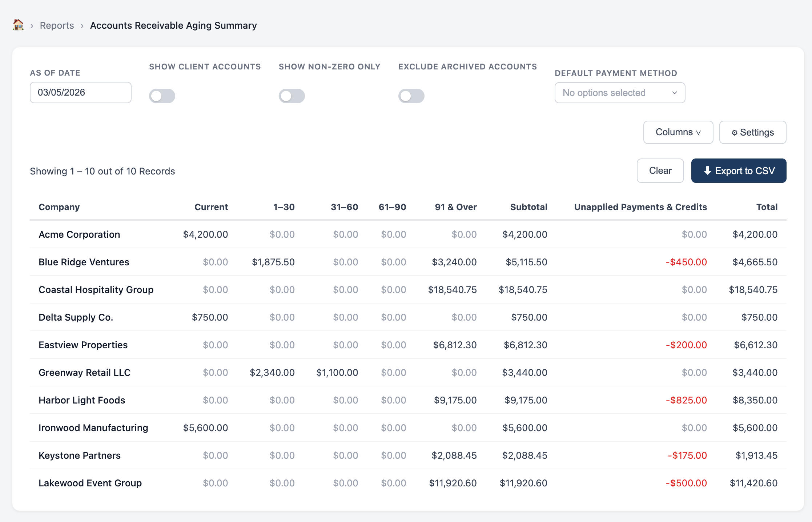Sort by the Total column header

click(767, 207)
